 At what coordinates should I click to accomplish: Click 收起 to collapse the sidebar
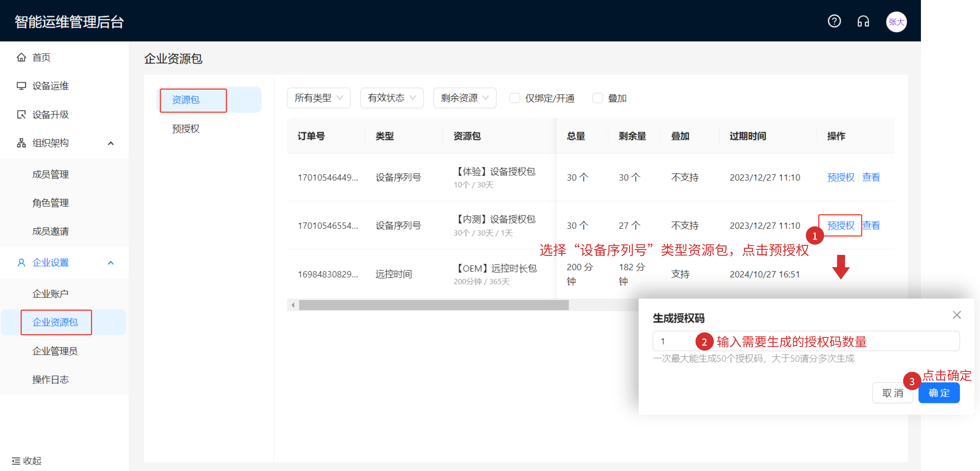pos(32,461)
